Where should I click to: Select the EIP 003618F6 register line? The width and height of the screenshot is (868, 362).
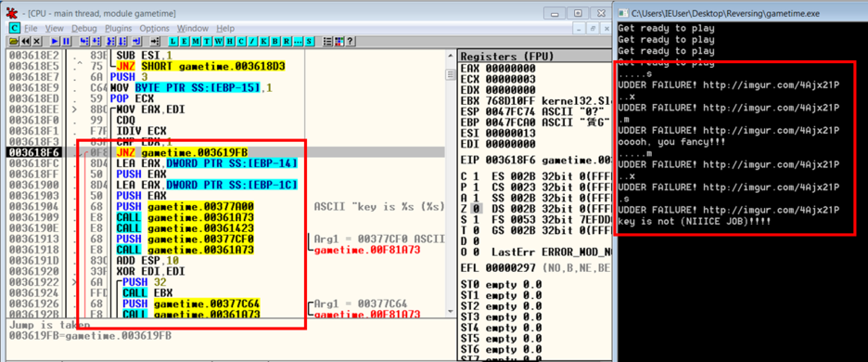535,161
